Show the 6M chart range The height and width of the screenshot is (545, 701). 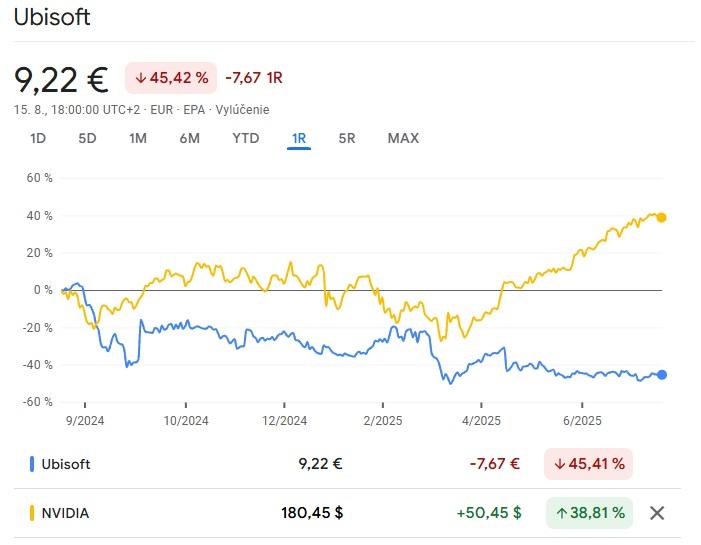[x=190, y=138]
